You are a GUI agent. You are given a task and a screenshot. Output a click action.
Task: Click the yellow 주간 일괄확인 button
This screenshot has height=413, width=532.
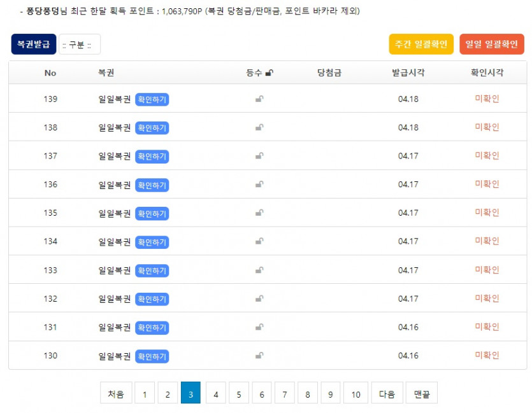421,44
